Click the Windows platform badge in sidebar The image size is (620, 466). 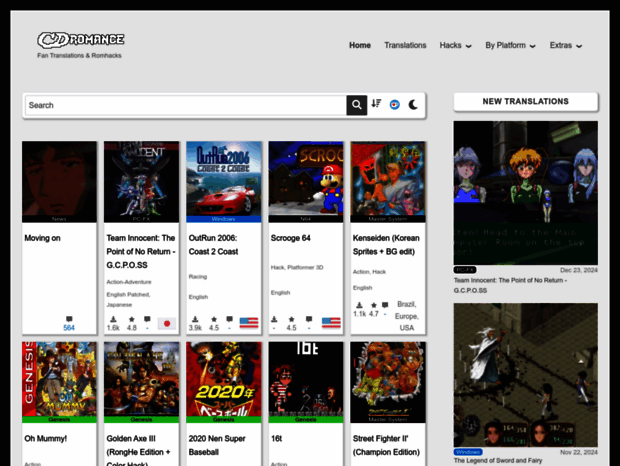468,452
